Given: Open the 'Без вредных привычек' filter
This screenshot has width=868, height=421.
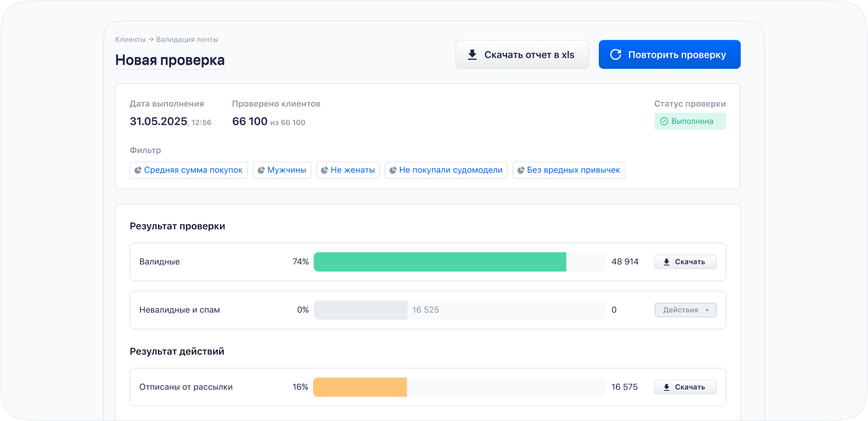Looking at the screenshot, I should coord(569,170).
